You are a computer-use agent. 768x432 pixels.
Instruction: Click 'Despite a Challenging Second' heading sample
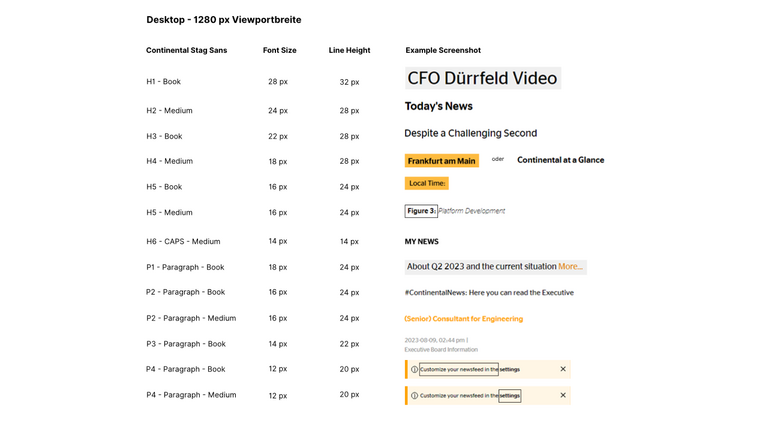pyautogui.click(x=470, y=133)
